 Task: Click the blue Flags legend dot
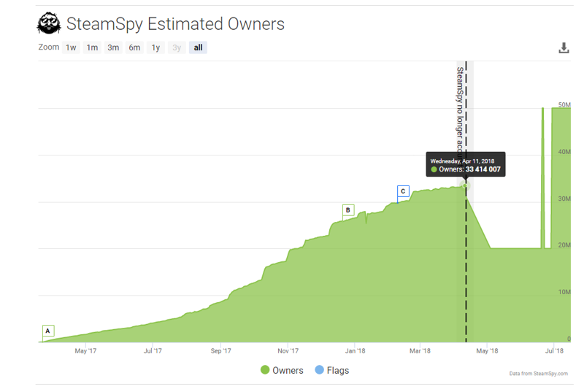pyautogui.click(x=319, y=370)
